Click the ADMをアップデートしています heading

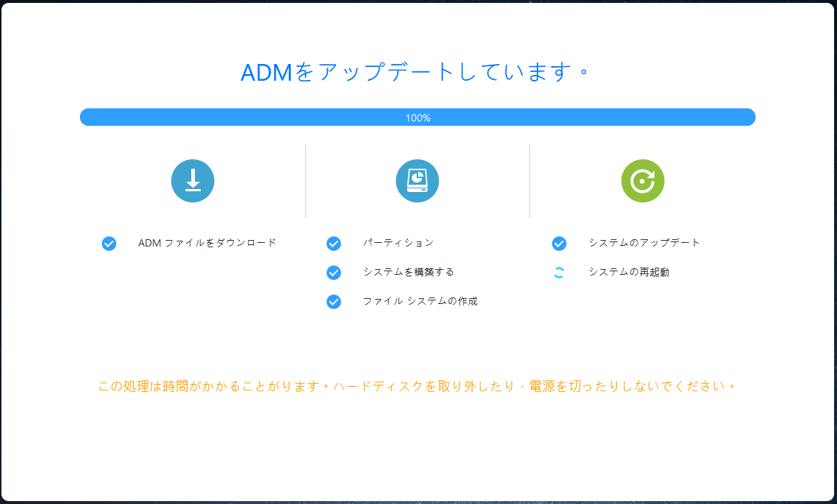pyautogui.click(x=415, y=72)
